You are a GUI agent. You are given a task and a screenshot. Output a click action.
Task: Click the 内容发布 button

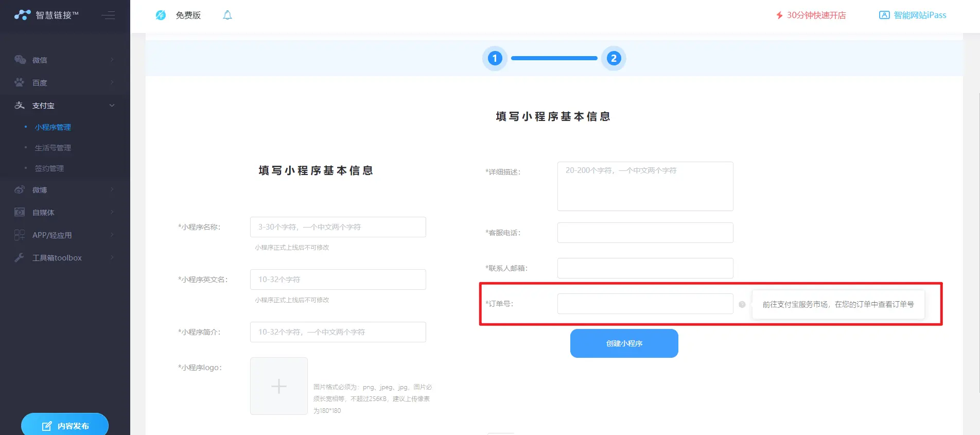pyautogui.click(x=65, y=425)
